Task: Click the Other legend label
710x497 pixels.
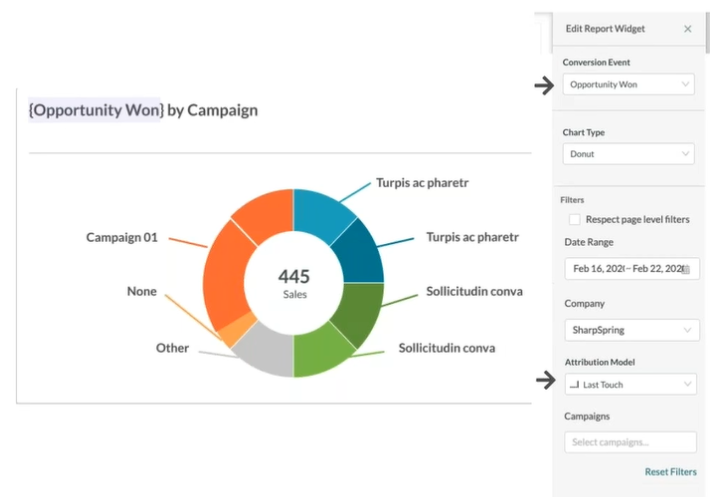Action: [x=172, y=348]
